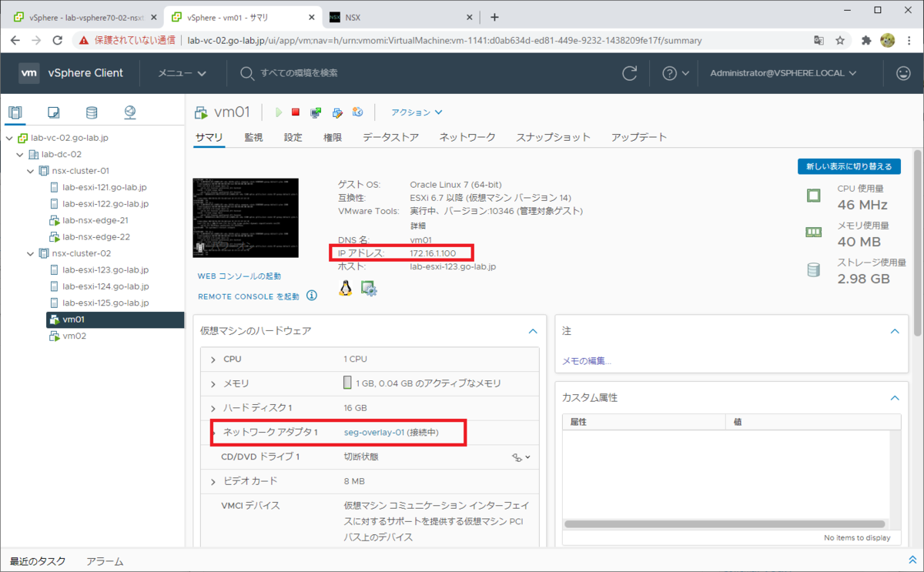Click the VM gear badge icon next to penguin
This screenshot has width=924, height=572.
click(x=369, y=289)
